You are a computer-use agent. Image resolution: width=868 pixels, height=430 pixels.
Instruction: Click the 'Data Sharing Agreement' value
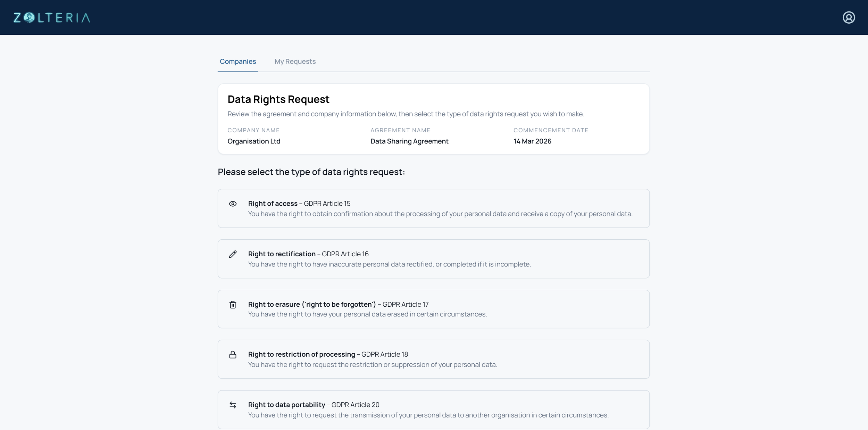409,141
